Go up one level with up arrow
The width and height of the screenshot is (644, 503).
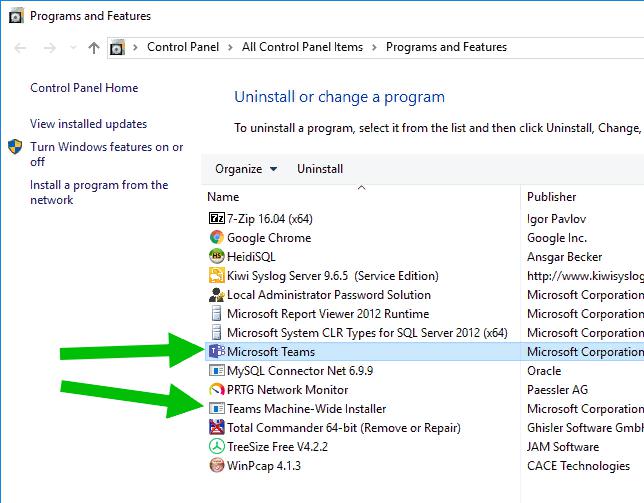click(x=94, y=48)
